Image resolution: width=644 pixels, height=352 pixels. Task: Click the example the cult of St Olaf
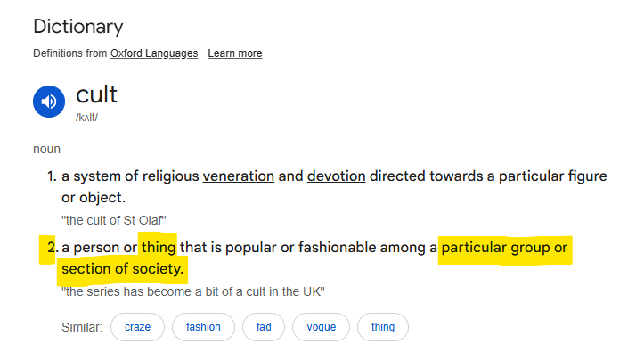point(114,221)
